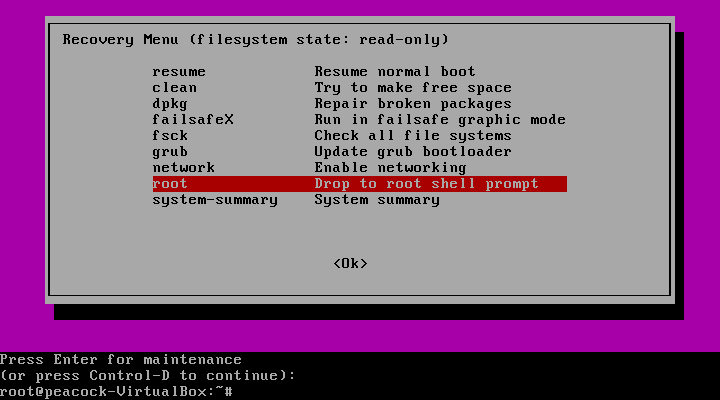The image size is (720, 400).
Task: Click the root@peacock-VirtualBox shell prompt
Action: [x=117, y=392]
